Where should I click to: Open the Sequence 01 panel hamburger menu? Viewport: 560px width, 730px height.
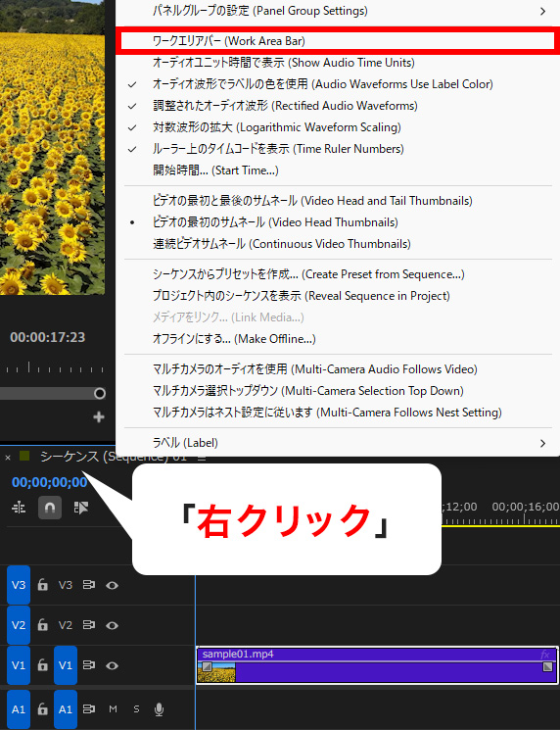(x=202, y=458)
